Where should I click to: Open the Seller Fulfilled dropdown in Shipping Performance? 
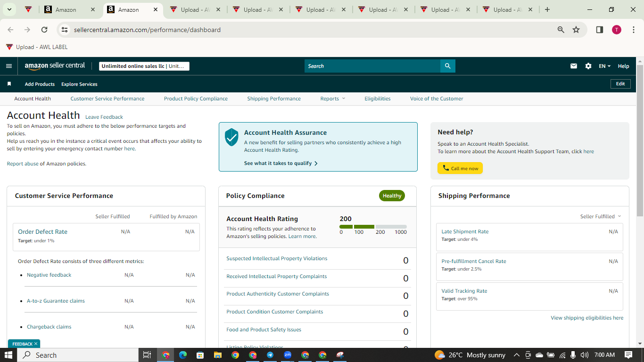pos(601,216)
